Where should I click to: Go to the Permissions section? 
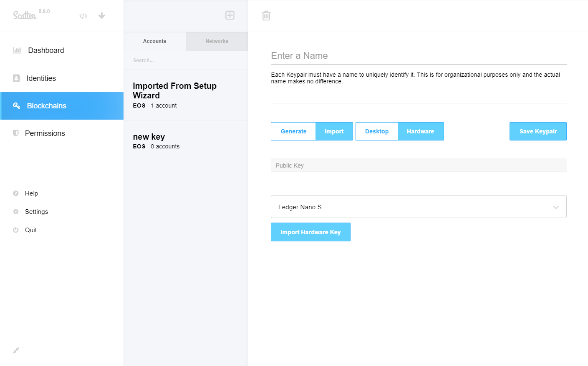pos(45,133)
